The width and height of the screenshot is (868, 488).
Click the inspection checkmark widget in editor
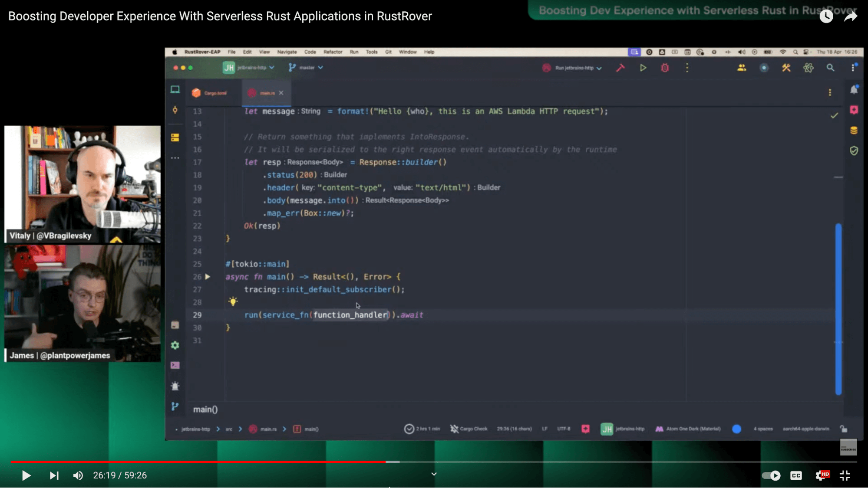[834, 115]
